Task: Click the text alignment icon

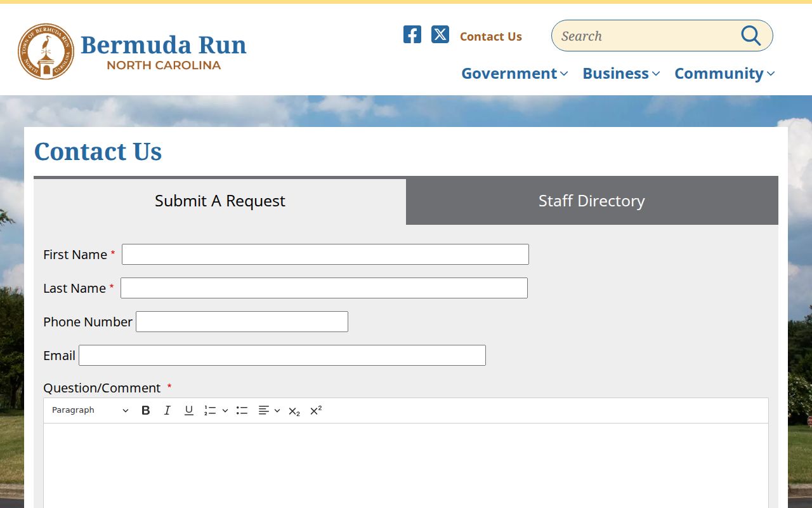Action: pos(264,410)
